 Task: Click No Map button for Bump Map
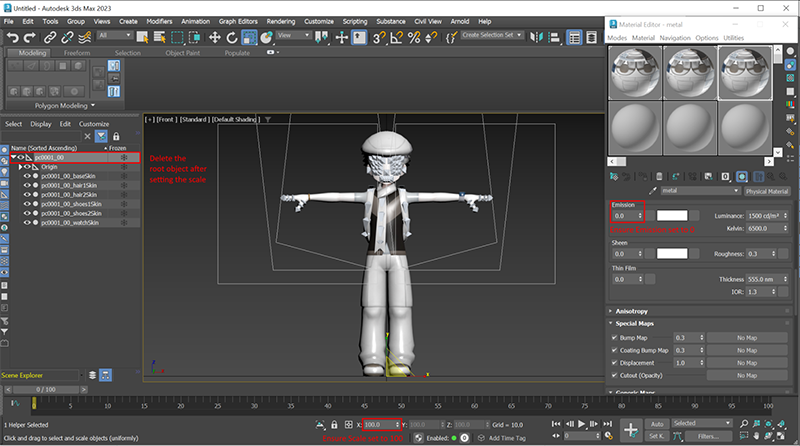coord(749,338)
